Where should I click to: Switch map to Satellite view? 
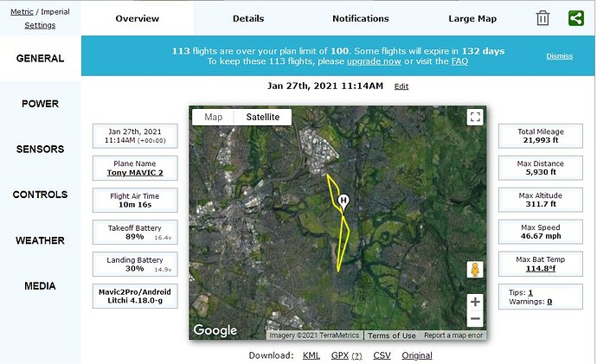(263, 117)
